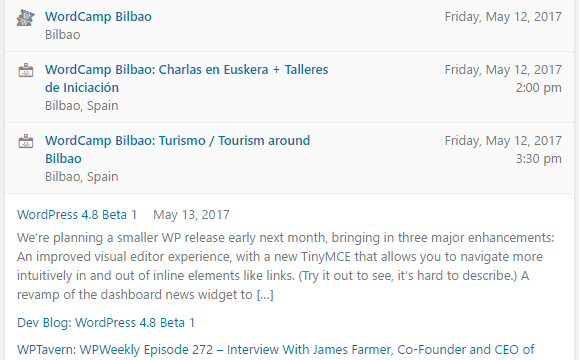This screenshot has height=360, width=579.
Task: Open the WordPress 4.8 Beta 1 headline
Action: point(77,215)
